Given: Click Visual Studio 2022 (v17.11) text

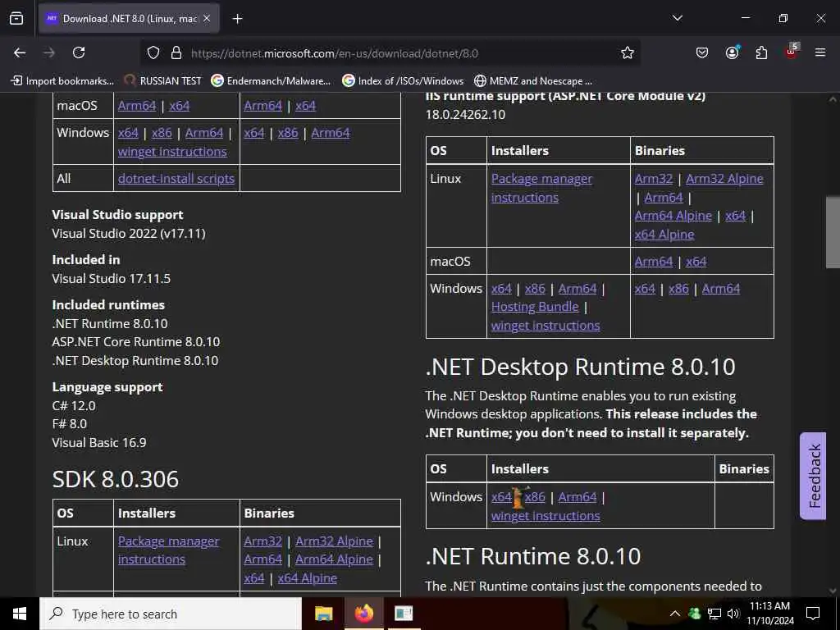Looking at the screenshot, I should pos(129,234).
